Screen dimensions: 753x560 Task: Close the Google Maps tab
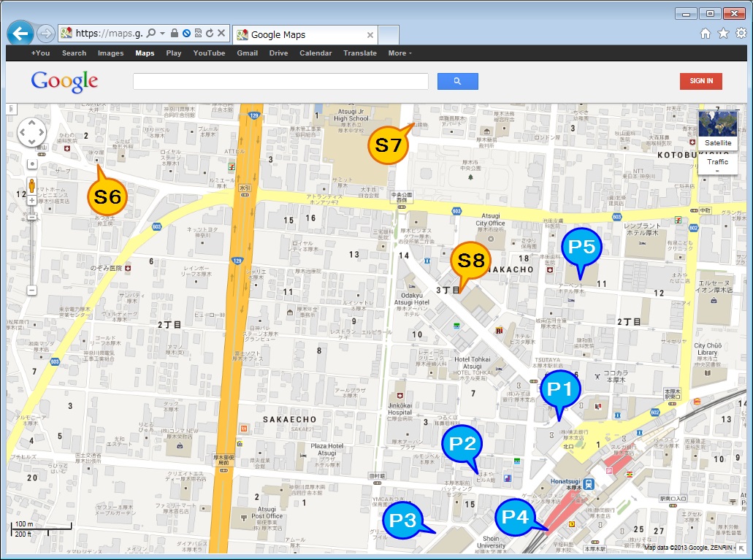click(370, 35)
